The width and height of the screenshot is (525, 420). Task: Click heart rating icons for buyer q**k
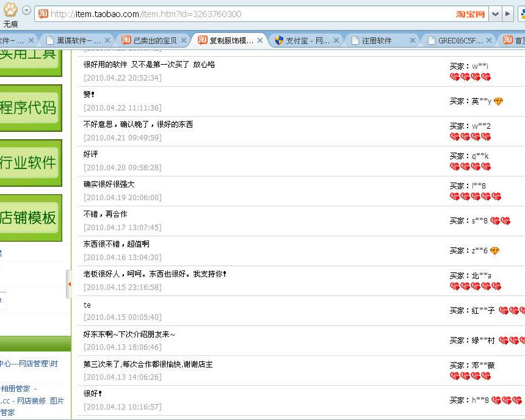point(471,167)
